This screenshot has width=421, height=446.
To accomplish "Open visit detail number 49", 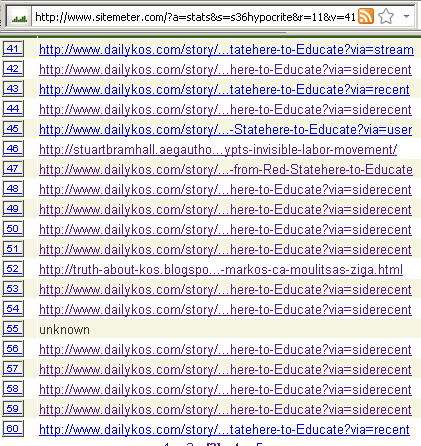I will (x=13, y=209).
